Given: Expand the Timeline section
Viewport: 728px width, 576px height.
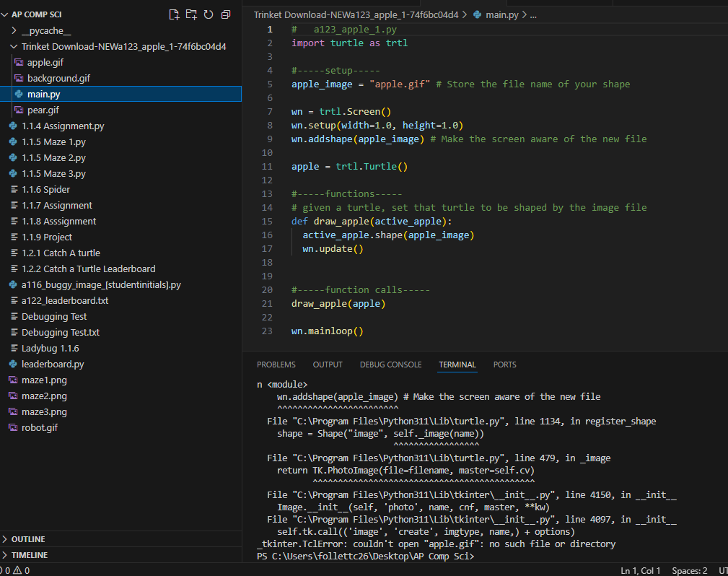Looking at the screenshot, I should [x=29, y=555].
